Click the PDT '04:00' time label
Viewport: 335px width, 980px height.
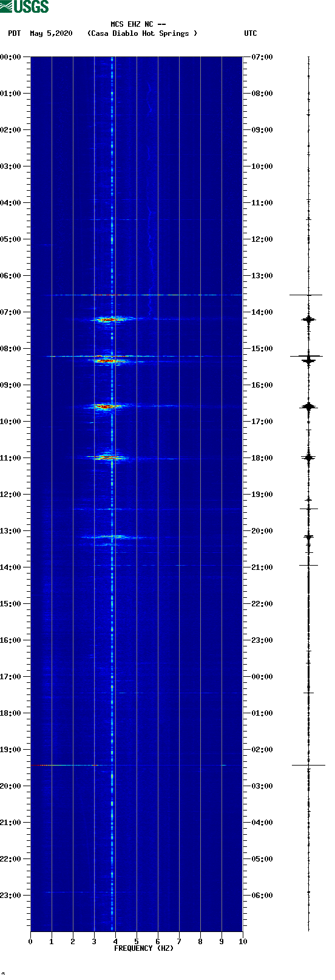(10, 203)
